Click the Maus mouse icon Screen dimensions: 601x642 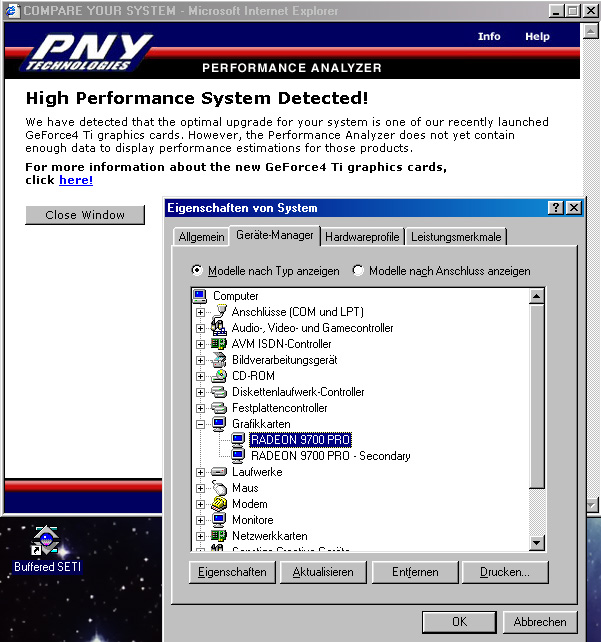[x=219, y=488]
